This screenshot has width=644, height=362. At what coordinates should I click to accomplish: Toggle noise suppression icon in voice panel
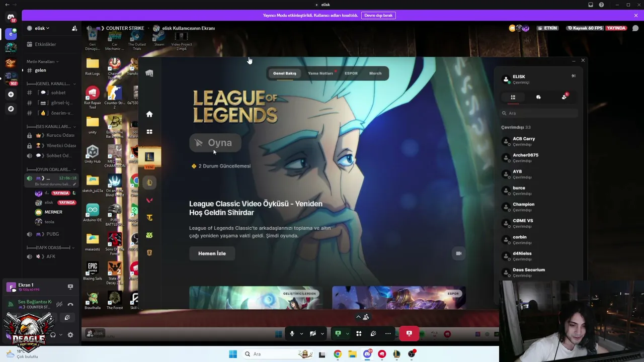click(x=59, y=304)
